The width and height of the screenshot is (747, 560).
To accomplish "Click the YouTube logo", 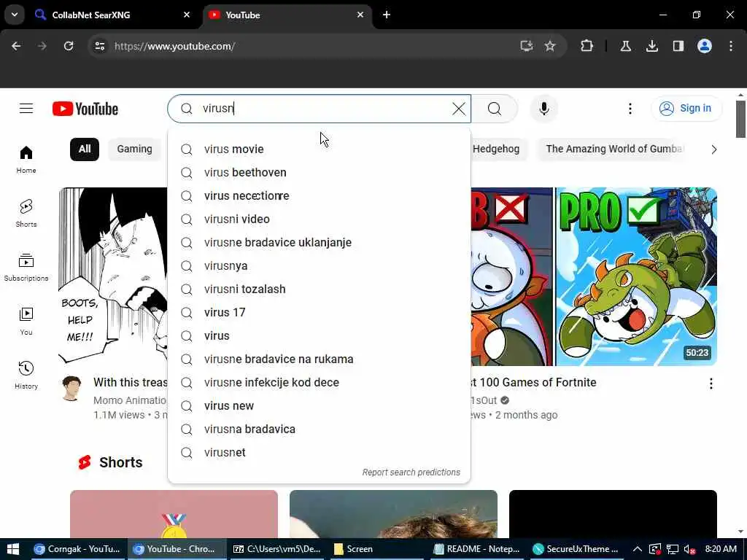I will pyautogui.click(x=85, y=109).
